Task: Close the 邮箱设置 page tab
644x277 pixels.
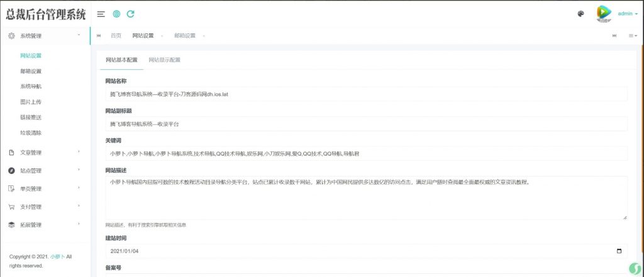Action: point(204,36)
